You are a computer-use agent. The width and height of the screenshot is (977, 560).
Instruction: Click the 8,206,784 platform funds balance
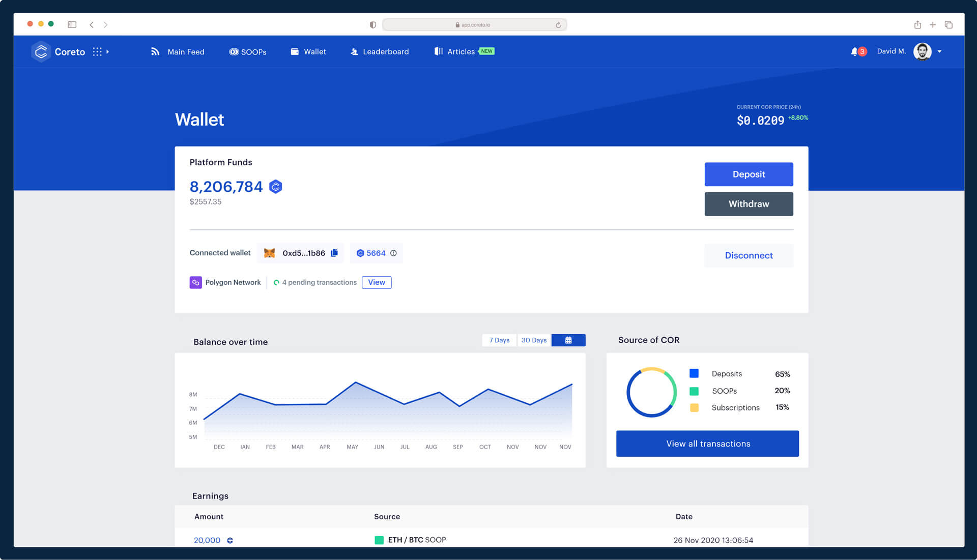click(226, 187)
